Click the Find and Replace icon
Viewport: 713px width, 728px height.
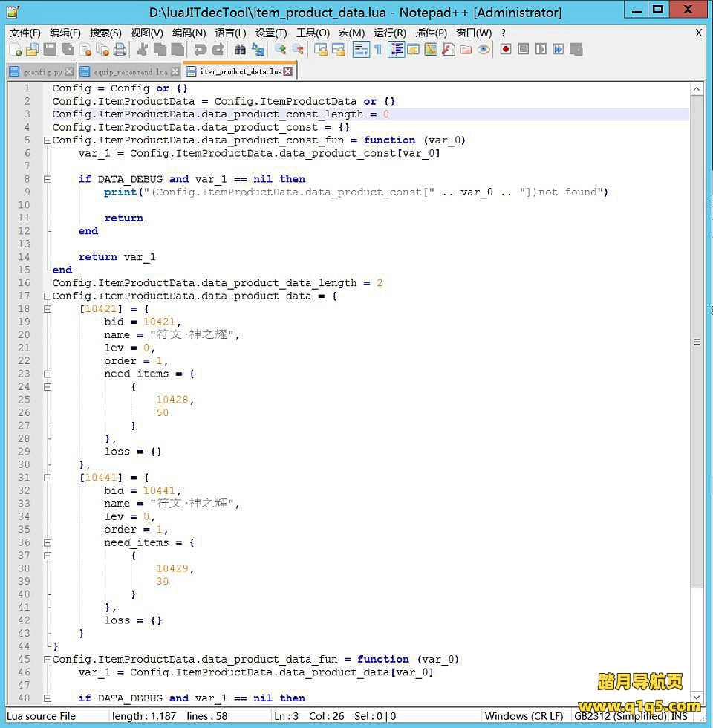258,50
